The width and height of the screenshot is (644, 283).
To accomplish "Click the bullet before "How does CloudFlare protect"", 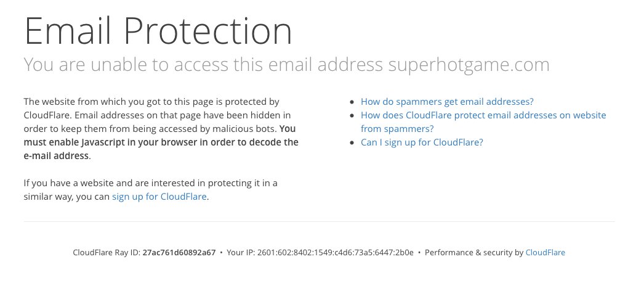I will (352, 116).
